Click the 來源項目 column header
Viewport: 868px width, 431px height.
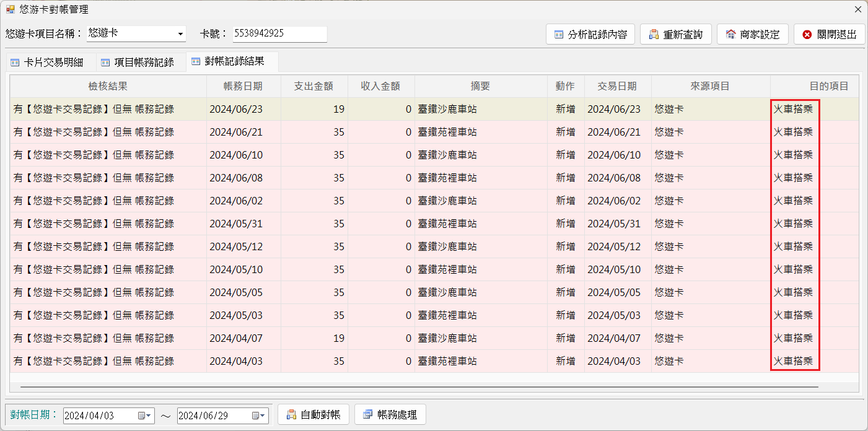[711, 86]
